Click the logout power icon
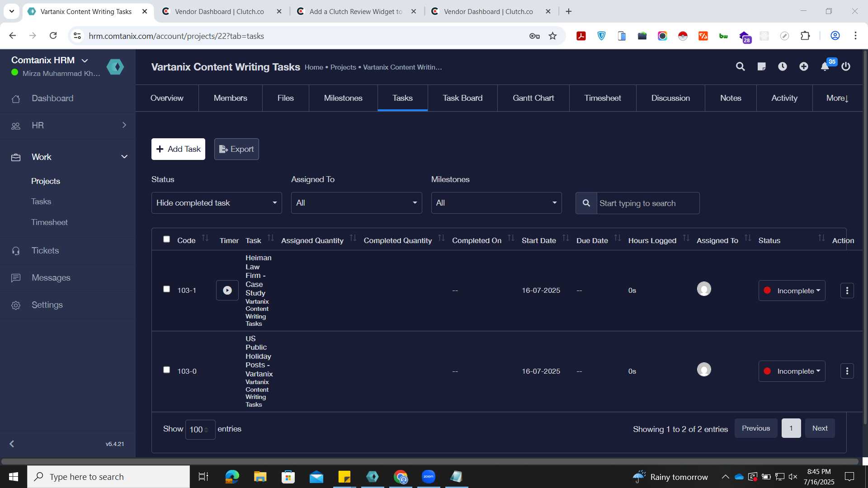The width and height of the screenshot is (868, 488). [846, 67]
